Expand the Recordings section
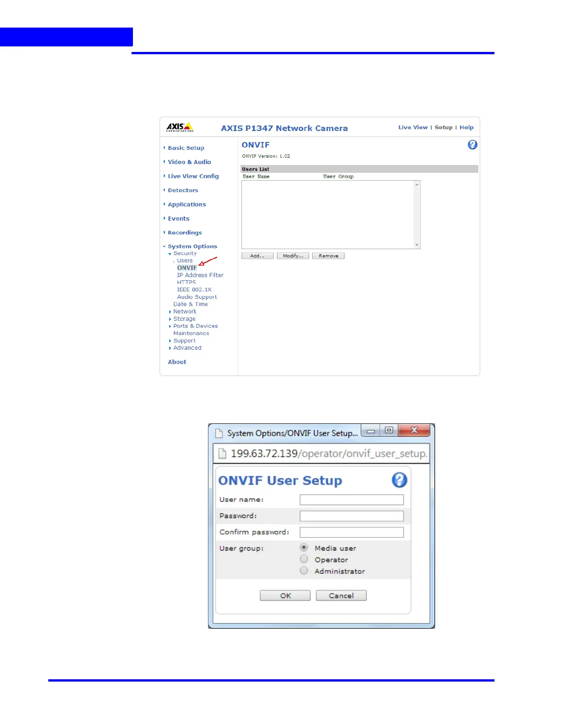The height and width of the screenshot is (728, 563). click(x=184, y=233)
